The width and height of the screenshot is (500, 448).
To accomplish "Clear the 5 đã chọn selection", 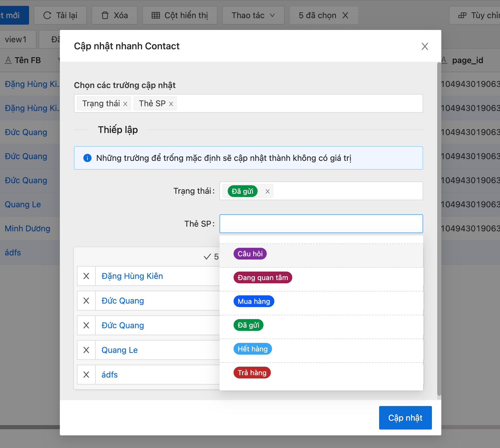I will 345,15.
